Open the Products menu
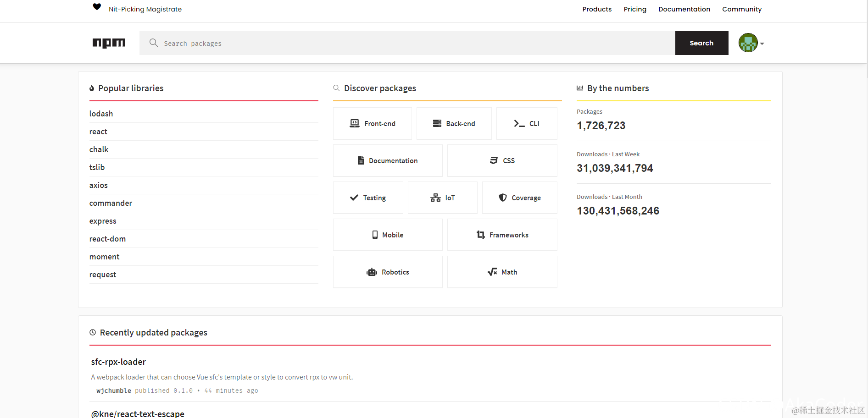This screenshot has width=868, height=418. point(597,9)
